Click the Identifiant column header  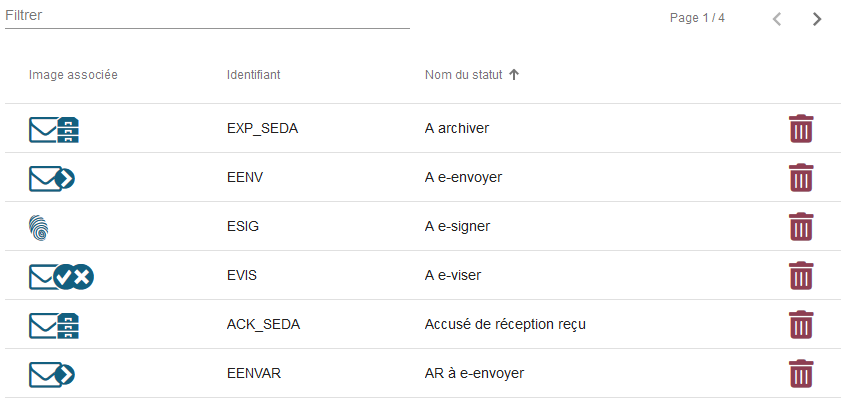(253, 75)
